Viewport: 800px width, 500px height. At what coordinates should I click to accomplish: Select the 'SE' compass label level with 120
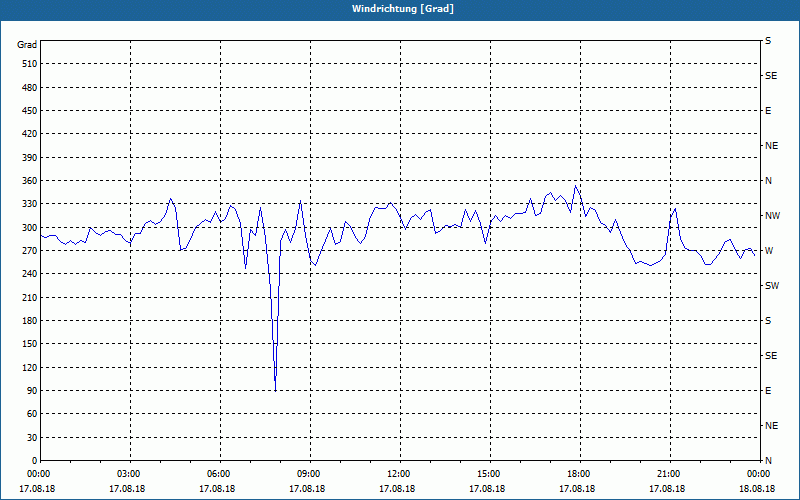[x=771, y=356]
